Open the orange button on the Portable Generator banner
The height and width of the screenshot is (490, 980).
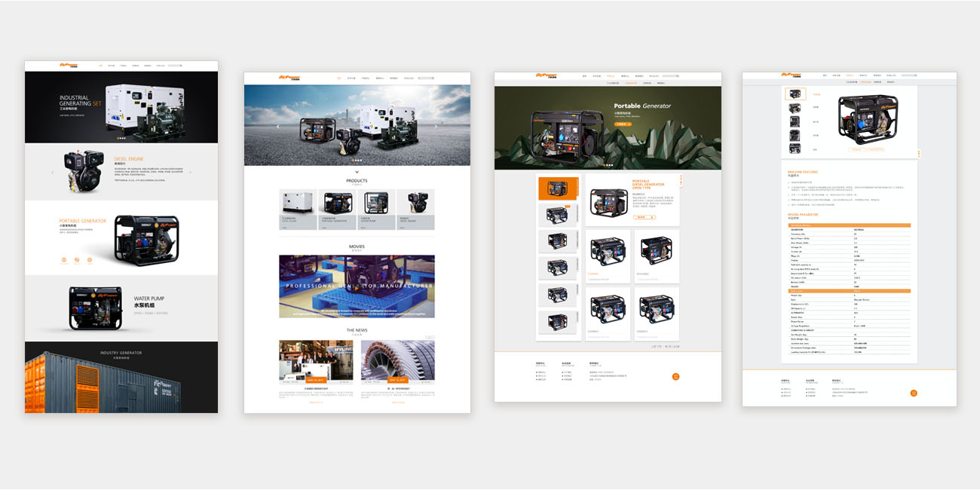pyautogui.click(x=623, y=124)
